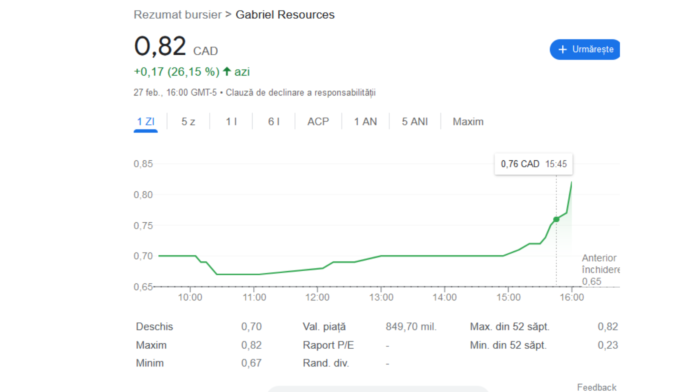696x392 pixels.
Task: Click the Raport P/E label
Action: pos(328,345)
